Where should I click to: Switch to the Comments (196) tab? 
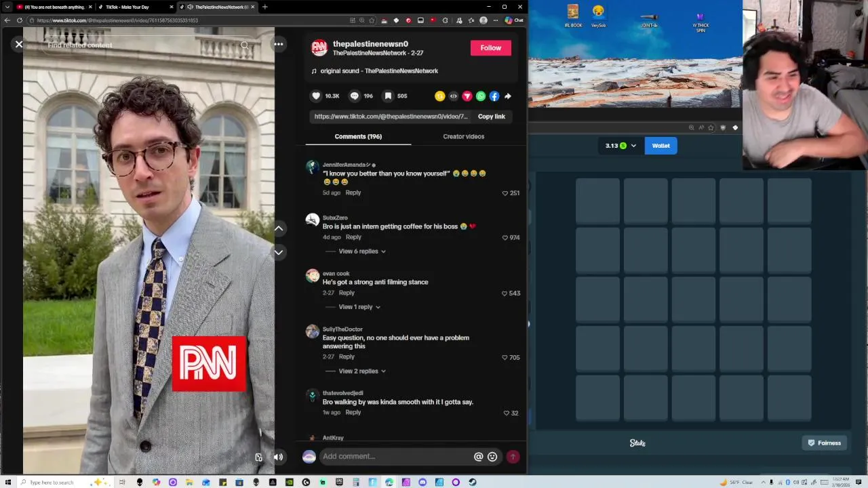tap(358, 136)
